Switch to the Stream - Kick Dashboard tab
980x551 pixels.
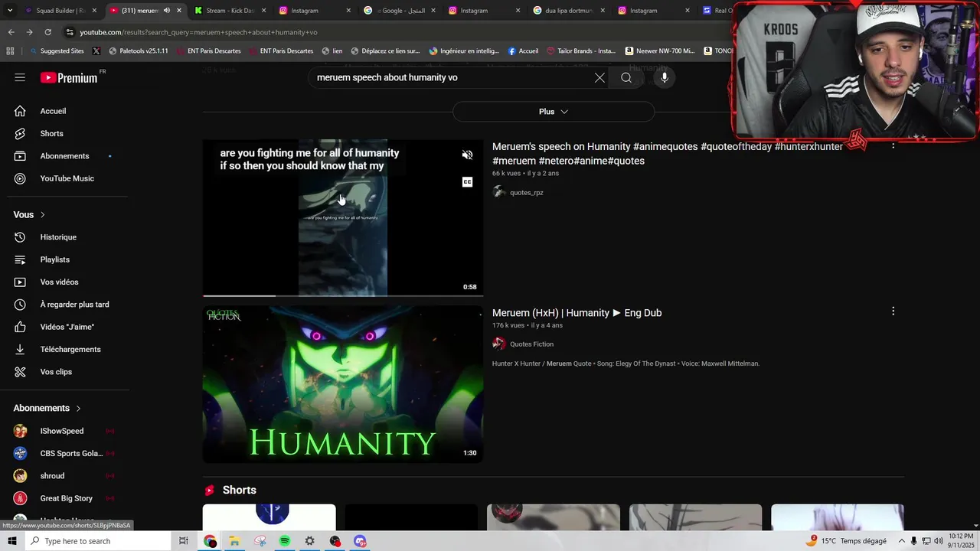point(230,11)
